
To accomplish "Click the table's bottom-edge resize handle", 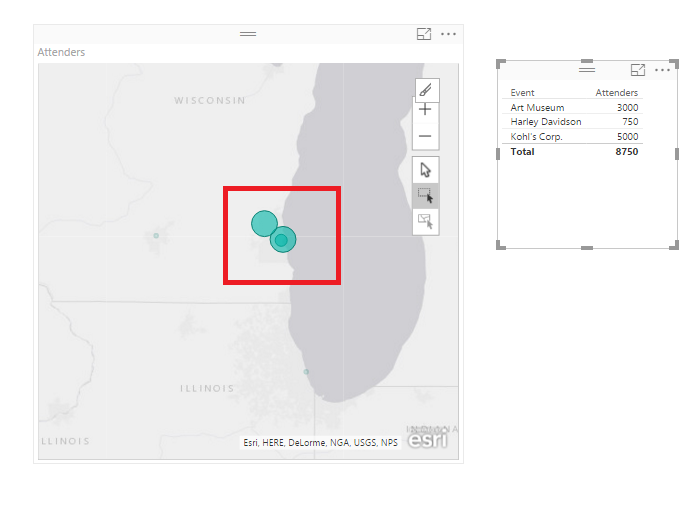I will [587, 248].
